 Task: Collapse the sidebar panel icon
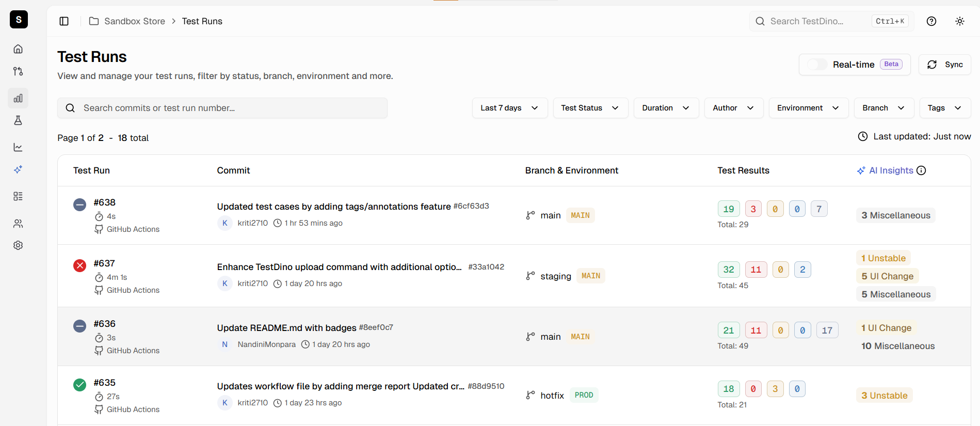64,21
